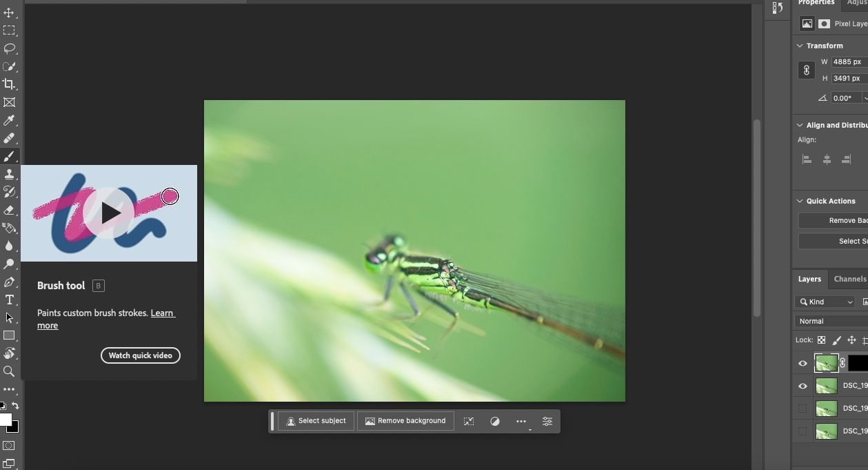Select the Lasso tool
The height and width of the screenshot is (470, 868).
9,48
